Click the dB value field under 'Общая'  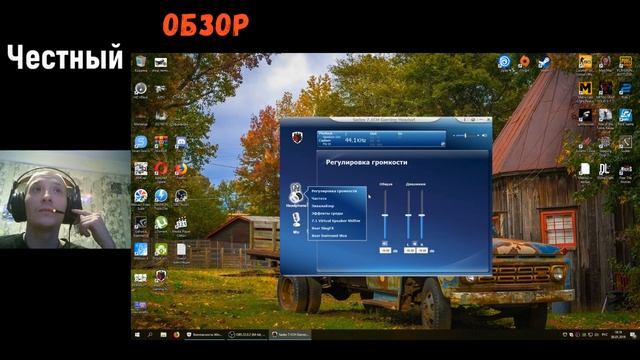pos(385,251)
